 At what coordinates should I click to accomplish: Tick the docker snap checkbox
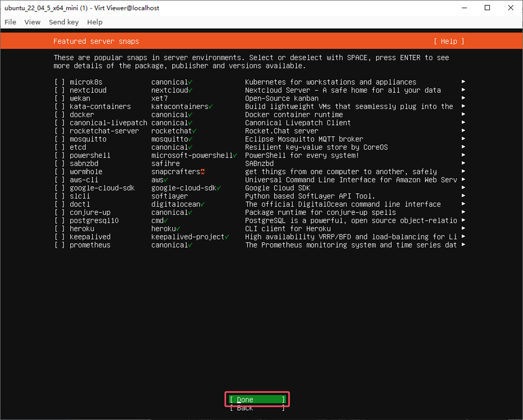pos(59,114)
